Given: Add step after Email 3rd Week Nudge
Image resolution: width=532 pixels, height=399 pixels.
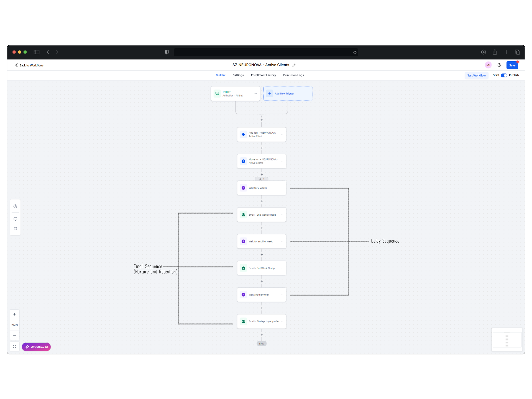Looking at the screenshot, I should (262, 282).
